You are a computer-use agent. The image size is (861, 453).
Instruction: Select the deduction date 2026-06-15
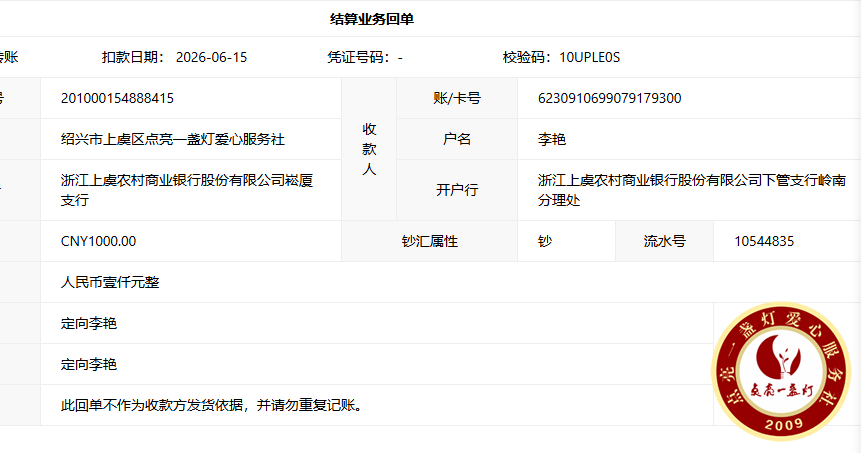pyautogui.click(x=211, y=57)
